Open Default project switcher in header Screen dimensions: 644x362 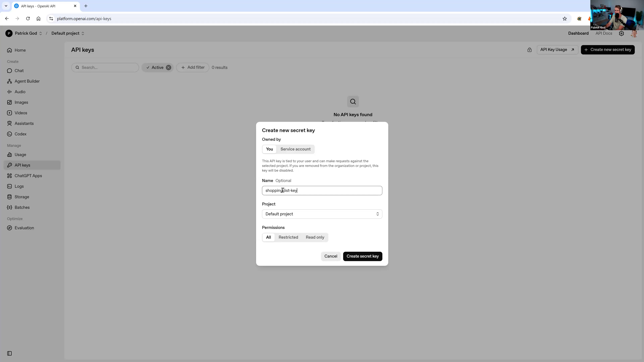(x=68, y=34)
